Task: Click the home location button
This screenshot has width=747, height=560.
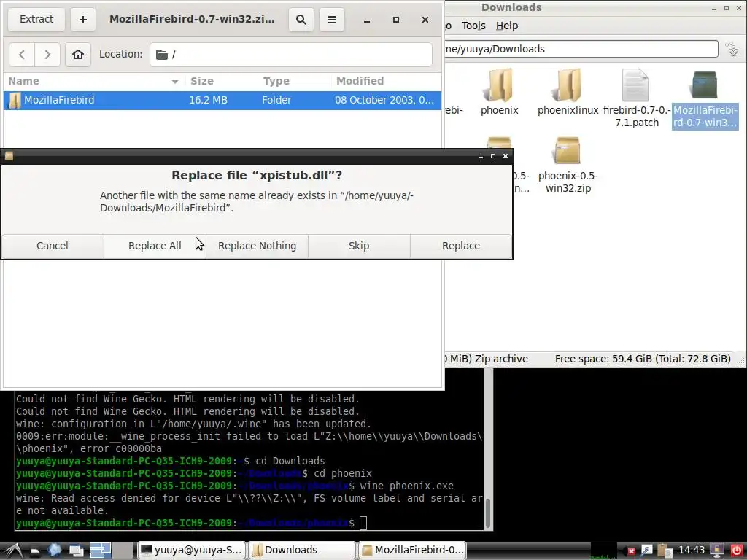Action: (x=78, y=54)
